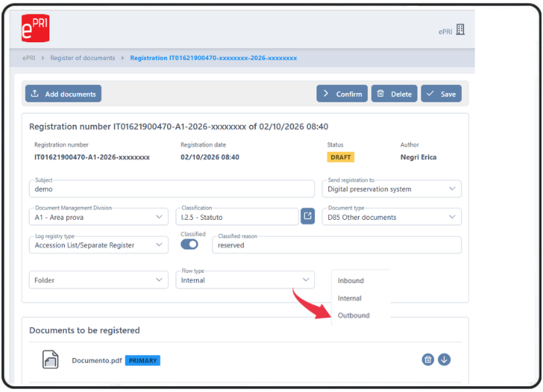Click into the Subject field
The width and height of the screenshot is (543, 392).
coord(172,189)
